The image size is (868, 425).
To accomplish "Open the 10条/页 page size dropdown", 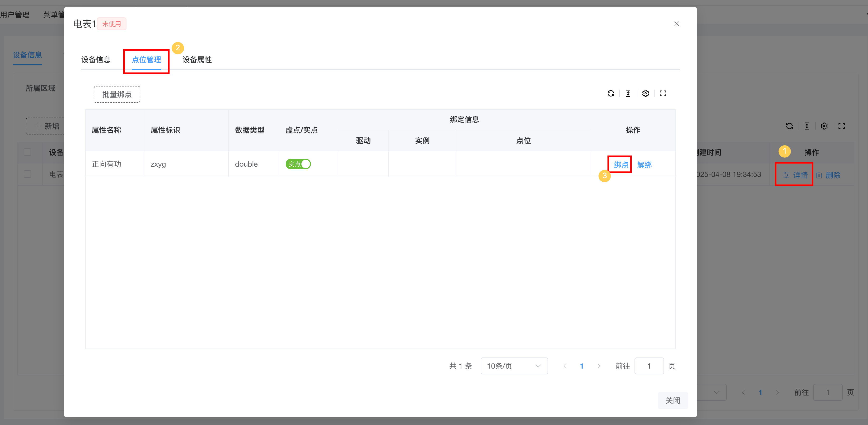I will pyautogui.click(x=514, y=366).
